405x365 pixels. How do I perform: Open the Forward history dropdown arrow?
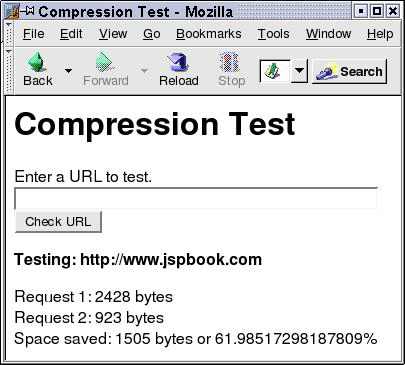click(144, 71)
